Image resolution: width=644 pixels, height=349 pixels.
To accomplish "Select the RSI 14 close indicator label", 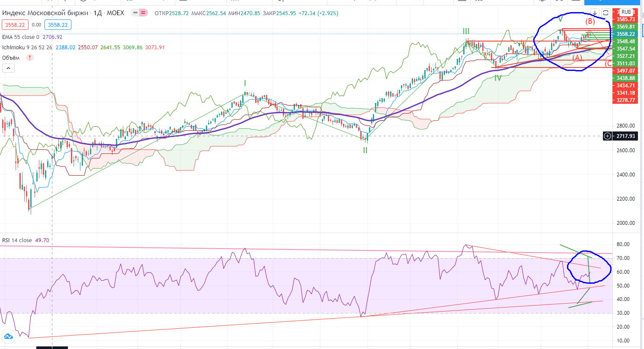I will pyautogui.click(x=17, y=240).
